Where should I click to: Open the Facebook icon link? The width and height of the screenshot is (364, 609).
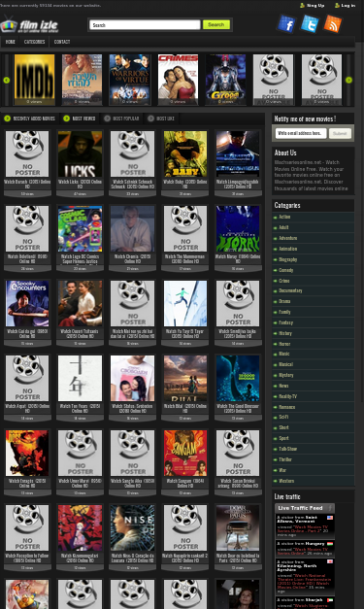pos(286,24)
